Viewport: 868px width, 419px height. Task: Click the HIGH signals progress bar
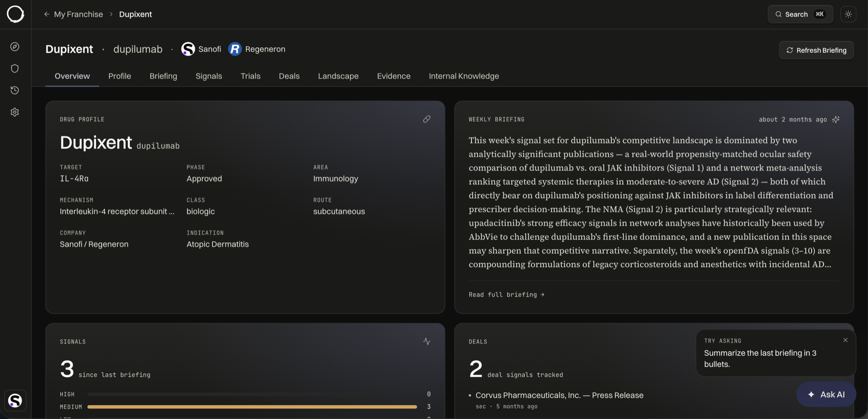click(x=252, y=394)
